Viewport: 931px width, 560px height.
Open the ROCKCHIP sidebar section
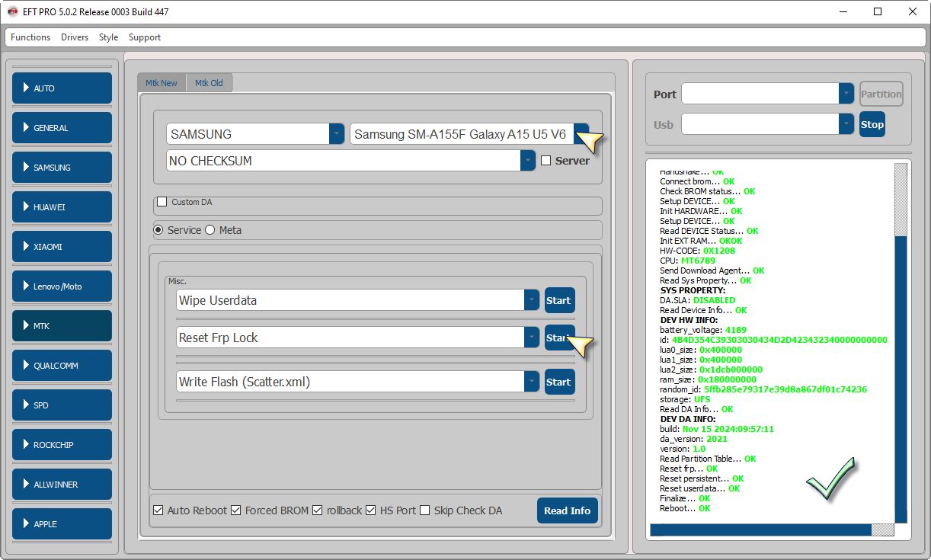click(62, 445)
